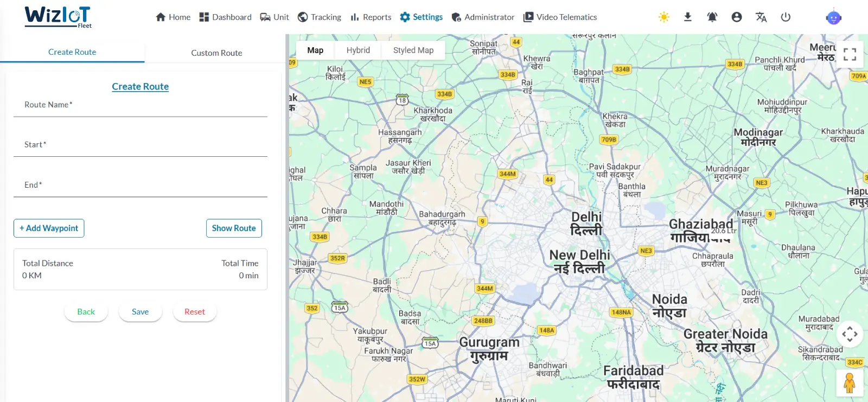868x402 pixels.
Task: Open the Settings menu
Action: (x=422, y=17)
